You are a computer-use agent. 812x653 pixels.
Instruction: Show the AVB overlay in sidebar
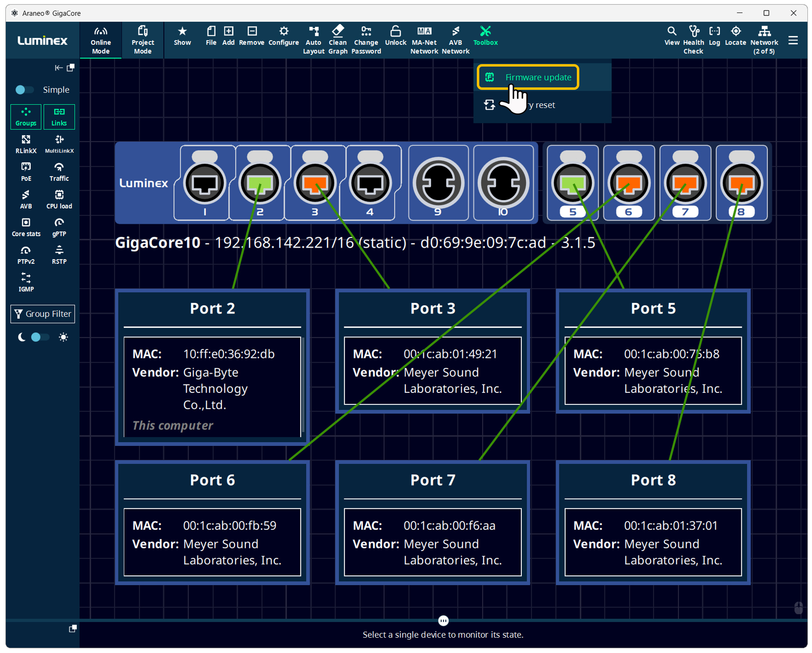pos(26,200)
